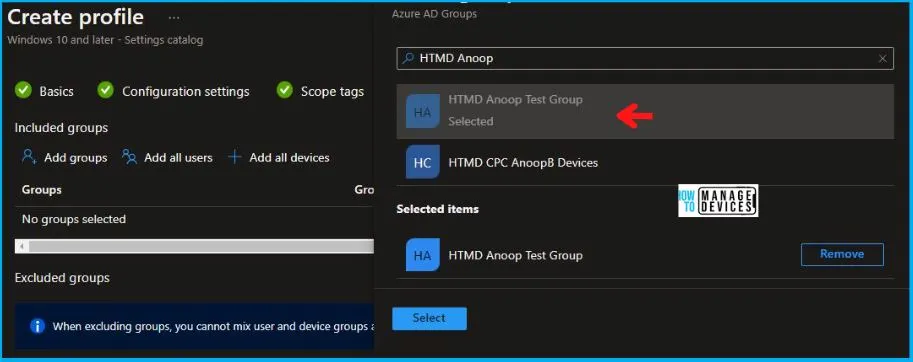Click the 'No groups selected' text
Screen dimensions: 913x362
point(73,219)
